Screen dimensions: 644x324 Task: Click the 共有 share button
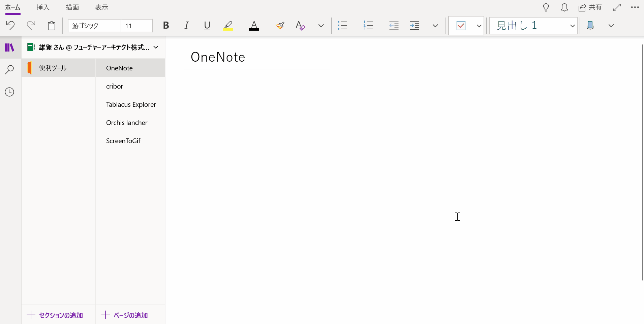(590, 7)
